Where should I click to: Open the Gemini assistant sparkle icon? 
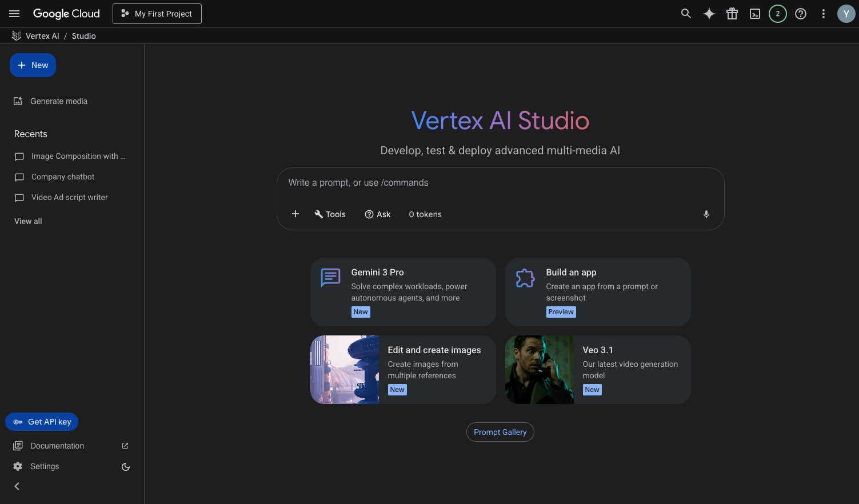pyautogui.click(x=709, y=13)
